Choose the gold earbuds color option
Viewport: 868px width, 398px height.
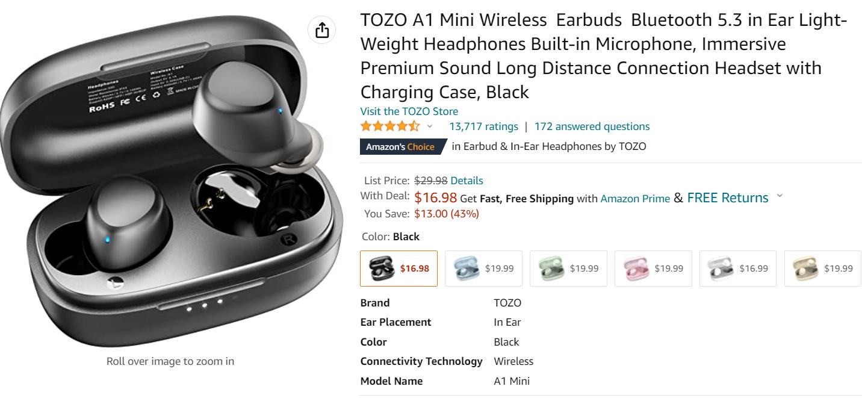pyautogui.click(x=823, y=268)
